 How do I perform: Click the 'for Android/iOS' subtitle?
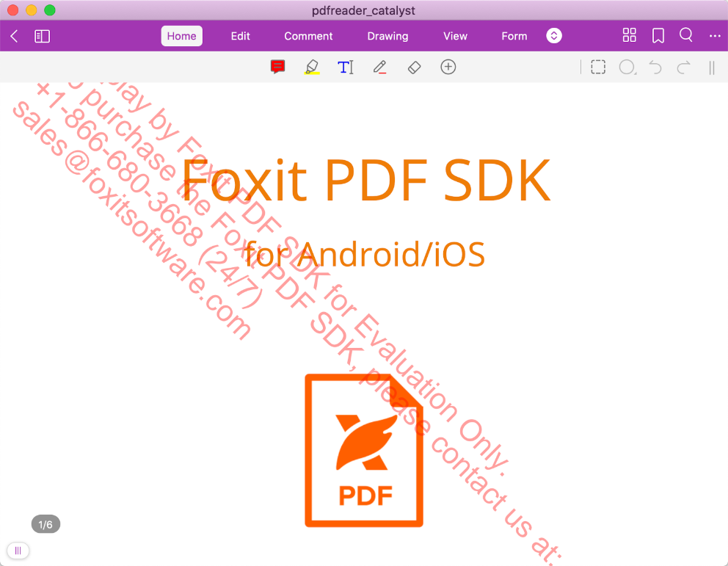click(365, 254)
